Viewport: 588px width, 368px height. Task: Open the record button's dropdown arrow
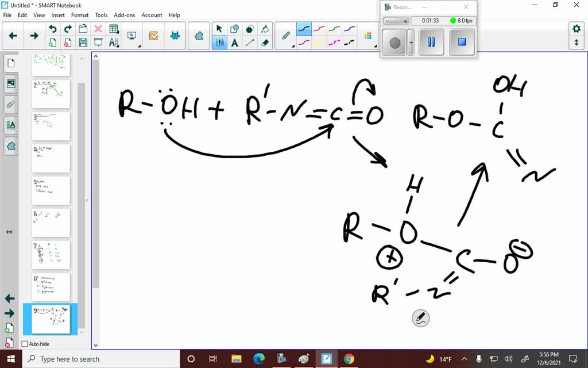point(411,42)
